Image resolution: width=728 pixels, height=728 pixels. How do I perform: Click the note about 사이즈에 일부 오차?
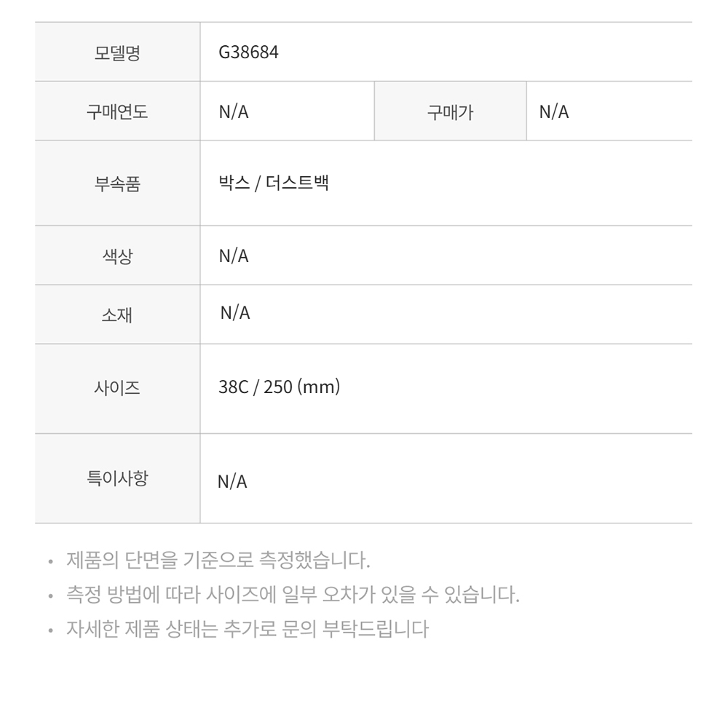coord(293,594)
